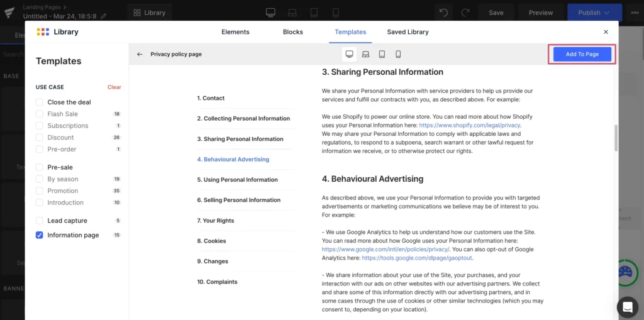
Task: Click the back arrow beside Privacy policy page
Action: [x=140, y=54]
